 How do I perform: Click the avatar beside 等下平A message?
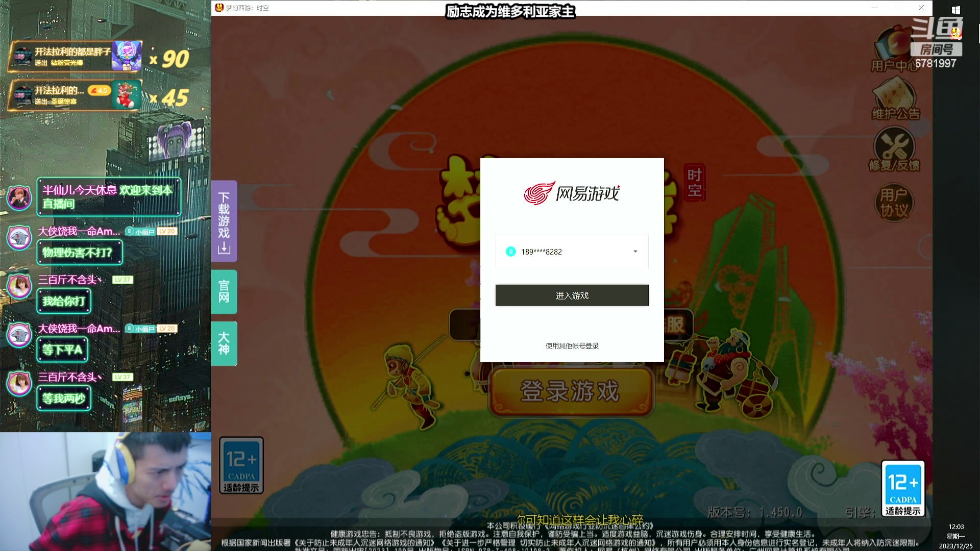[19, 335]
